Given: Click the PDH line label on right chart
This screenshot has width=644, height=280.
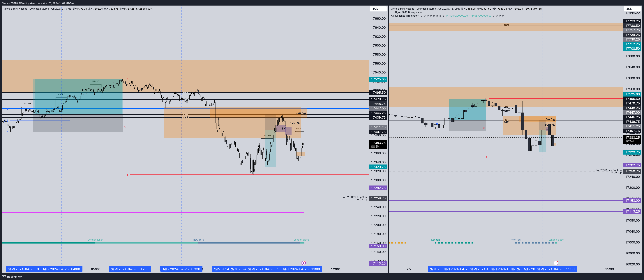Looking at the screenshot, I should 506,25.
